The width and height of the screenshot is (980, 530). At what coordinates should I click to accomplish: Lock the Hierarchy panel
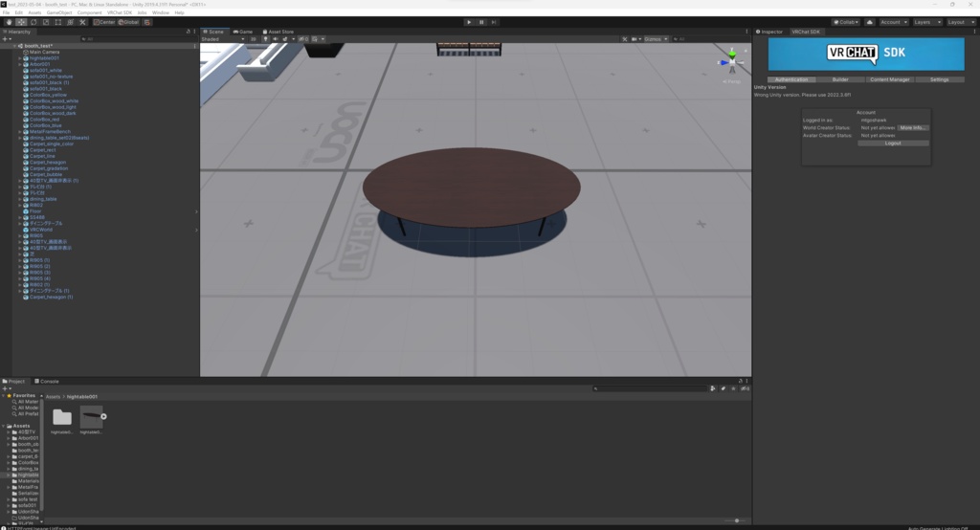point(189,32)
